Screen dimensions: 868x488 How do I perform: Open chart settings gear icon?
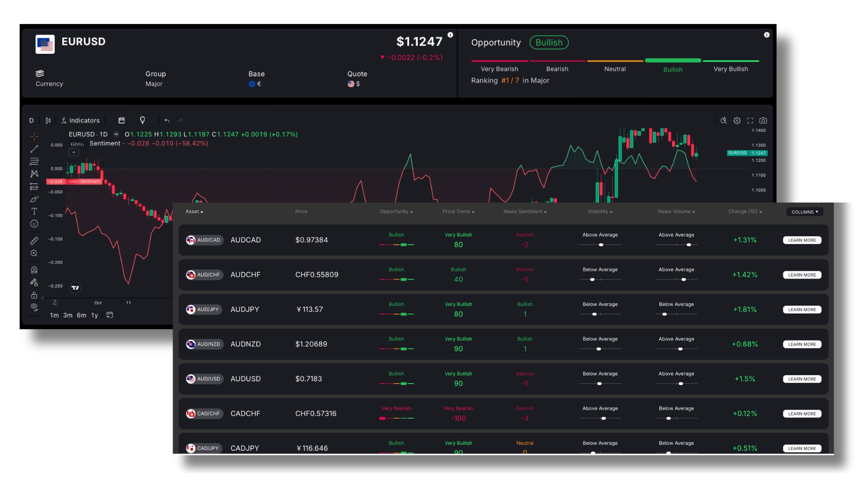coord(737,121)
